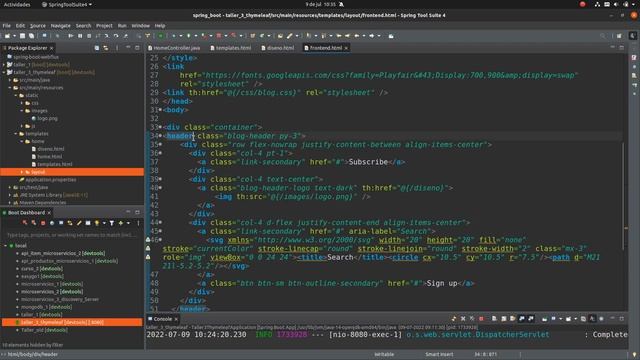Close the frontend.html editor tab
The image size is (640, 360).
(346, 48)
